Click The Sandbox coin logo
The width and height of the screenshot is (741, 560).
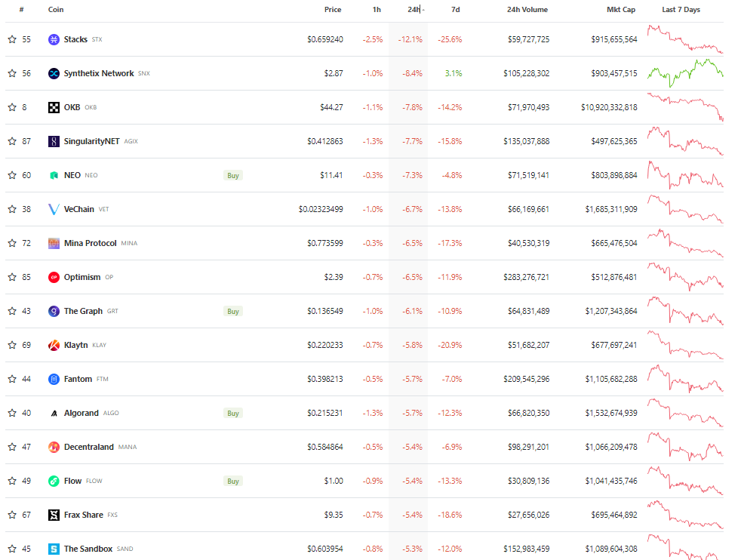[54, 549]
